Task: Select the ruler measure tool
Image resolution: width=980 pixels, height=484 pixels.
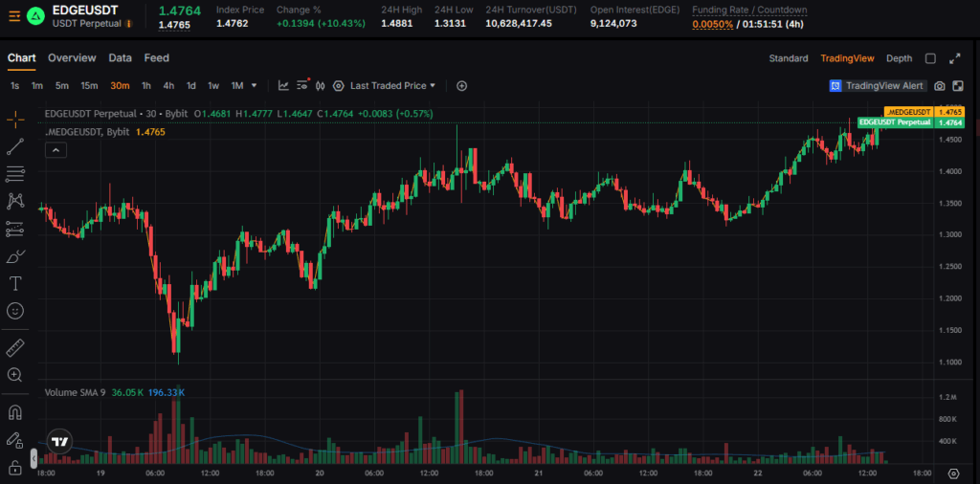Action: point(15,347)
